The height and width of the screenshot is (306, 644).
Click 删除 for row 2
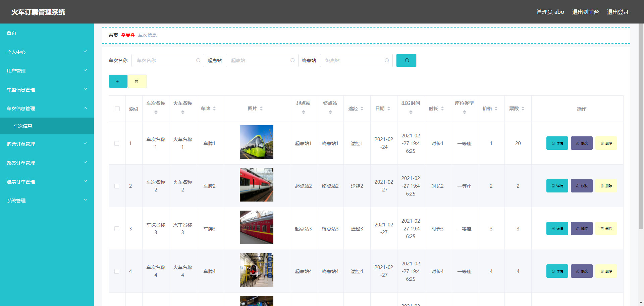606,186
